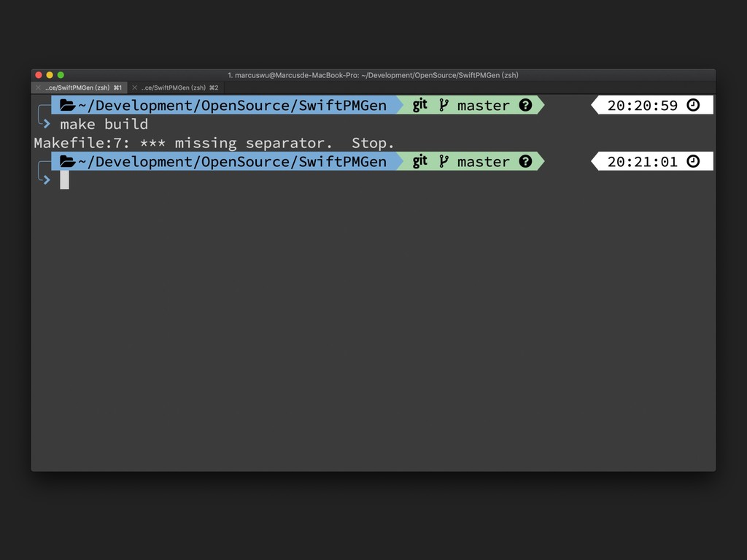Screen dimensions: 747x560
Task: Click the 20:21:01 timestamp
Action: click(x=642, y=162)
